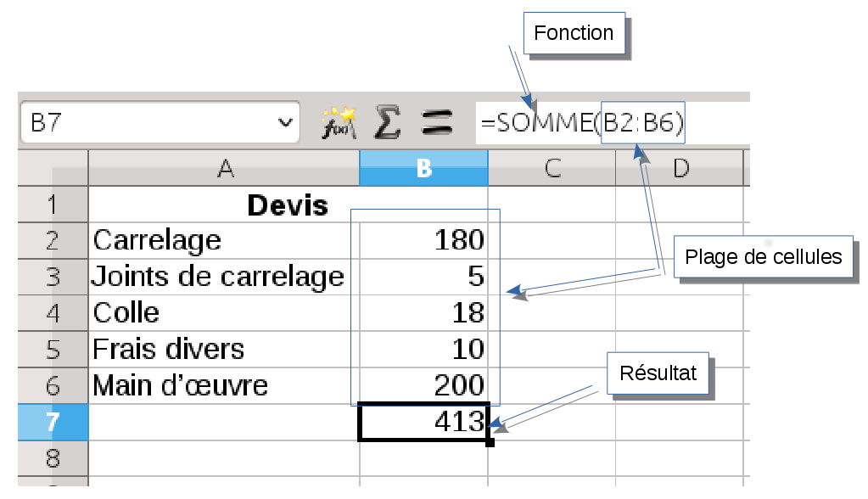Open the Function Wizard icon
Screen dimensions: 868x499
tap(338, 124)
